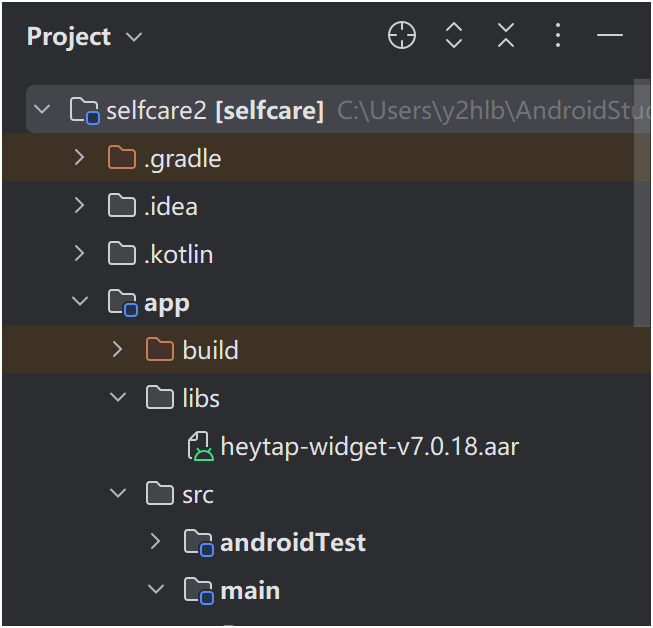Viewport: 653px width, 628px height.
Task: Click the vertical scrollbar of the project tree
Action: click(x=643, y=200)
